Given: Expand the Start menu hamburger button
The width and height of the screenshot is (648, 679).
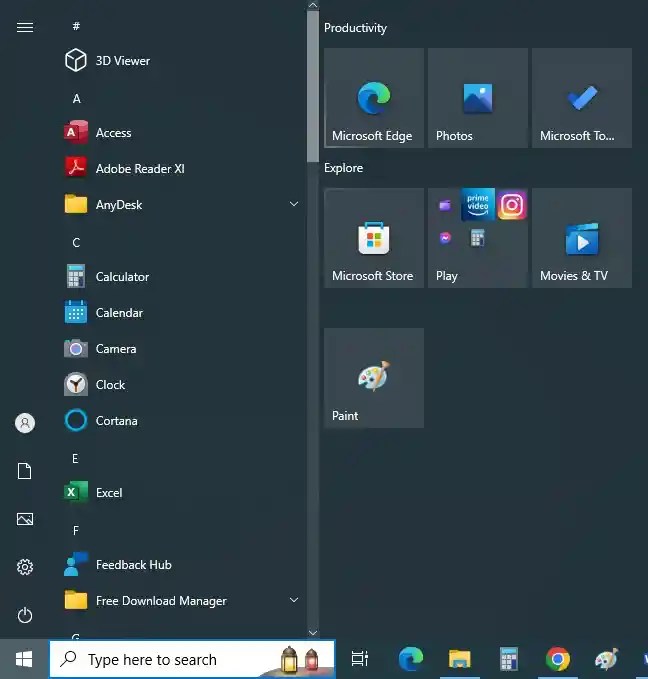Looking at the screenshot, I should 25,27.
